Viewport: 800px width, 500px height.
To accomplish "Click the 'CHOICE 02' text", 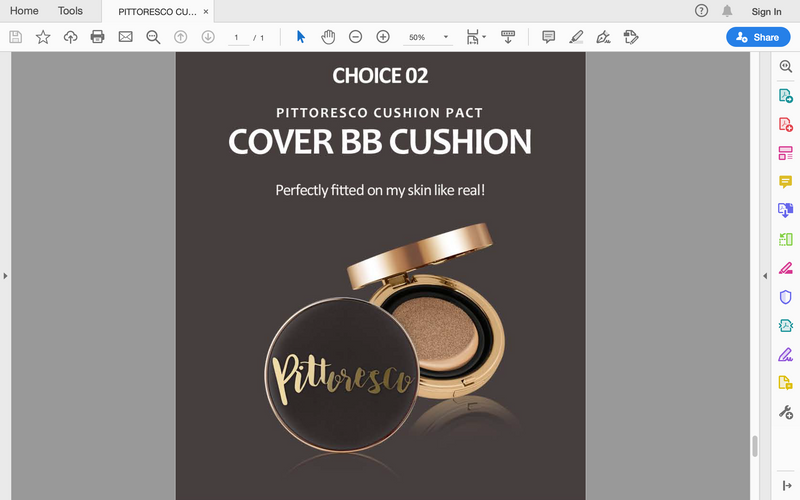I will (x=380, y=76).
